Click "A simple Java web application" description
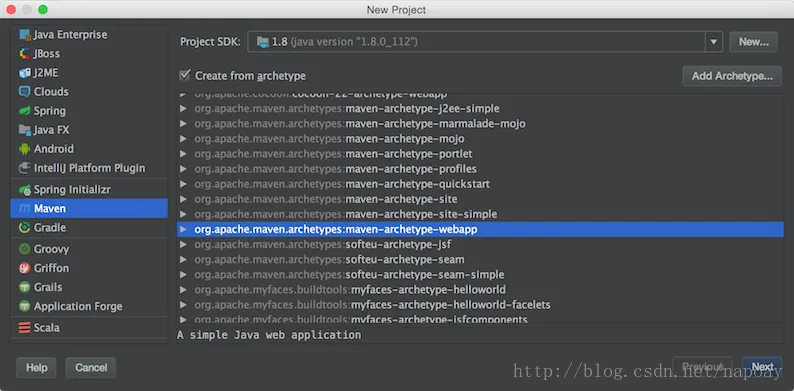 click(x=269, y=335)
